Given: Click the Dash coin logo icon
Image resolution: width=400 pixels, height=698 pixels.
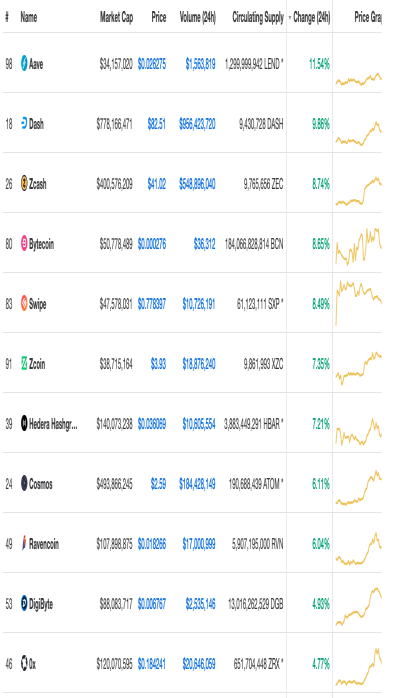Looking at the screenshot, I should (24, 123).
